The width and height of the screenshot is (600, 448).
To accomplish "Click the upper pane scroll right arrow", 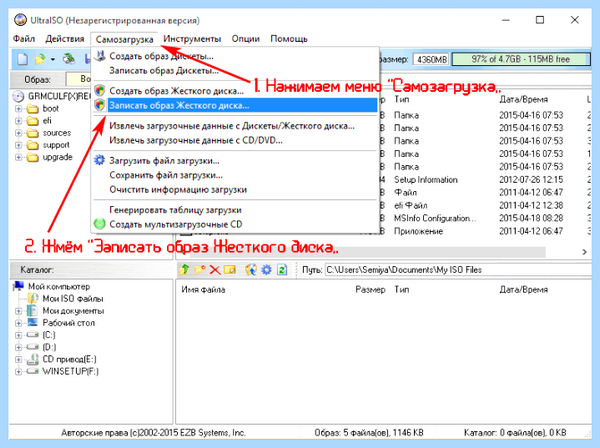I will point(584,252).
